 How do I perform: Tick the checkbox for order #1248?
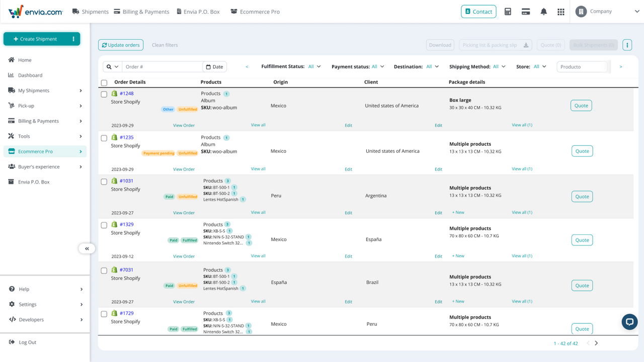(104, 94)
